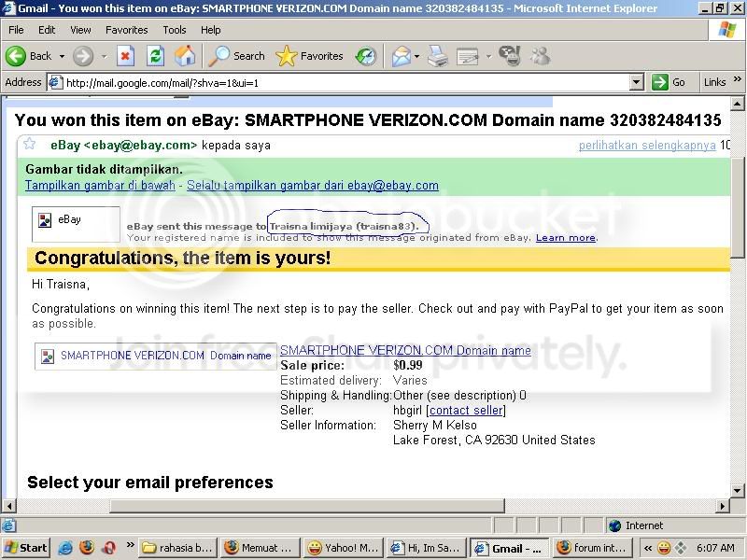Open the Messenger people icon

[x=541, y=56]
